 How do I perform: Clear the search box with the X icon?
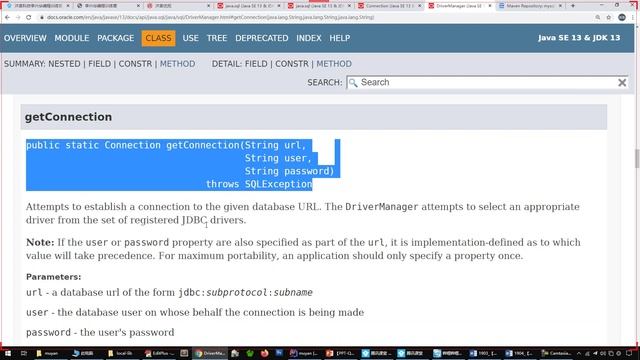point(622,83)
